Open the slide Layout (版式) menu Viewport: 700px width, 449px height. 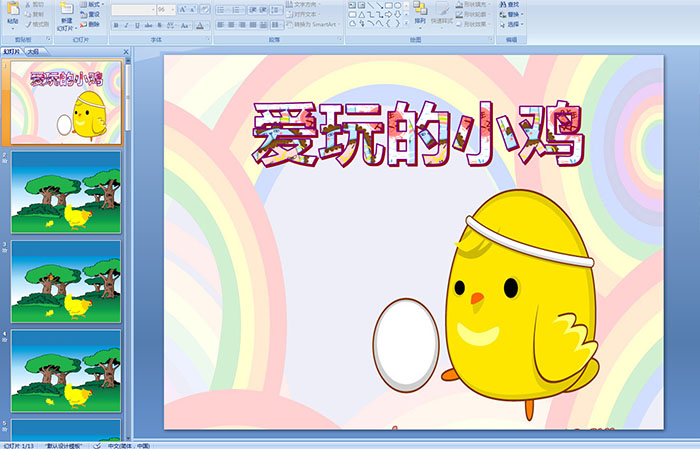coord(92,4)
